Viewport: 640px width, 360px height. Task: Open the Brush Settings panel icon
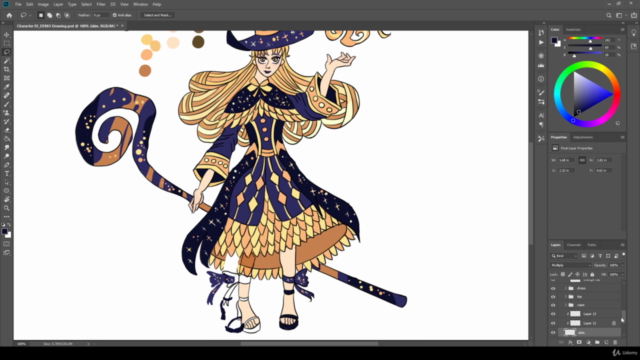click(x=541, y=93)
